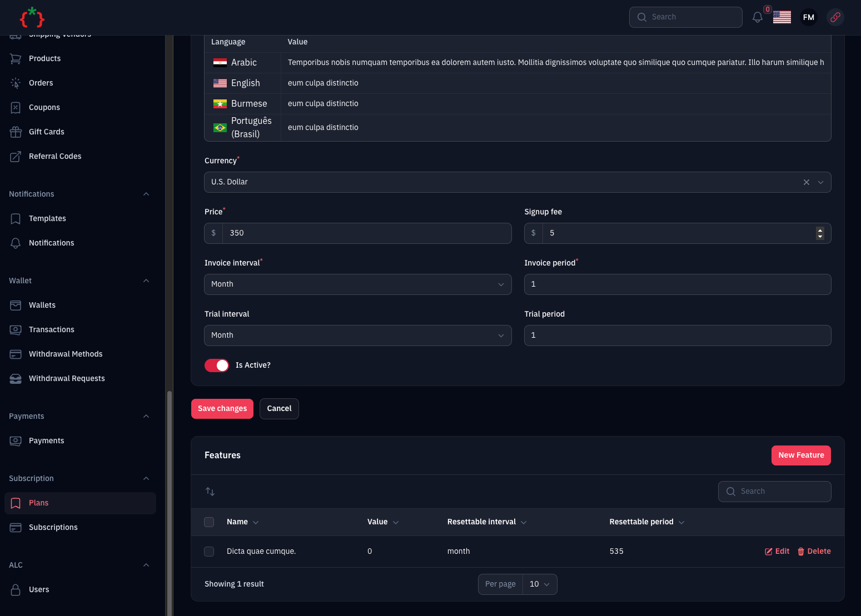Click the Withdrawal Methods card icon
The height and width of the screenshot is (616, 861).
point(16,354)
